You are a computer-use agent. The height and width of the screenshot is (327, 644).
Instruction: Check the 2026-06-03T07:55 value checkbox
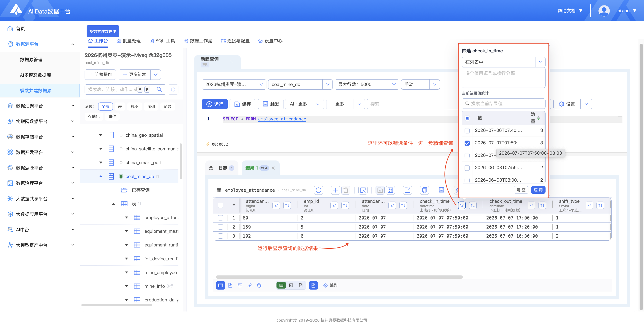point(467,168)
